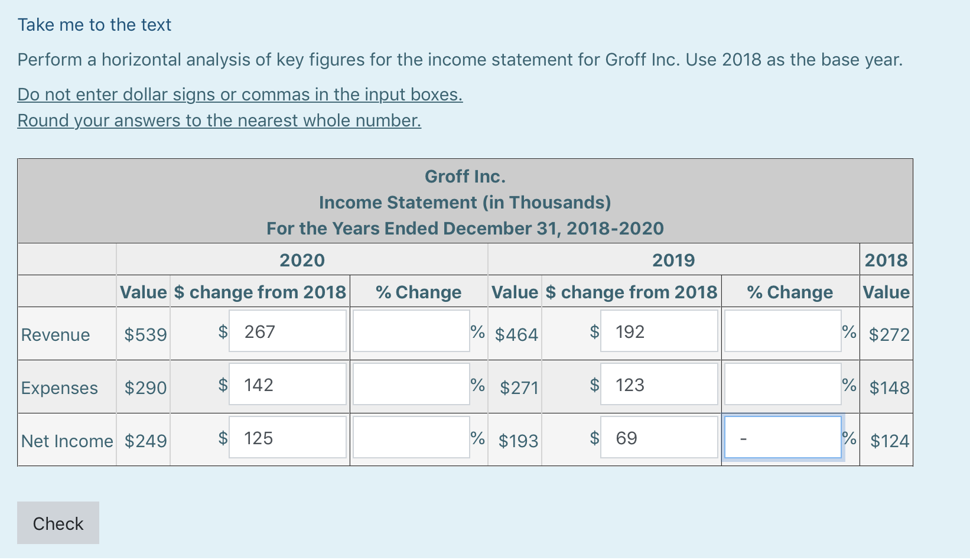
Task: Select the input containing 69 for Net Income 2019
Action: (x=659, y=437)
